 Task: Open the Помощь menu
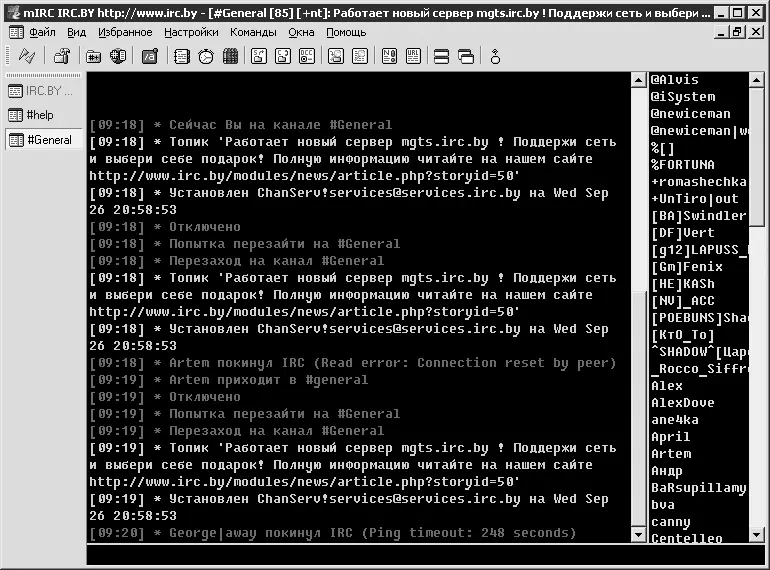346,32
